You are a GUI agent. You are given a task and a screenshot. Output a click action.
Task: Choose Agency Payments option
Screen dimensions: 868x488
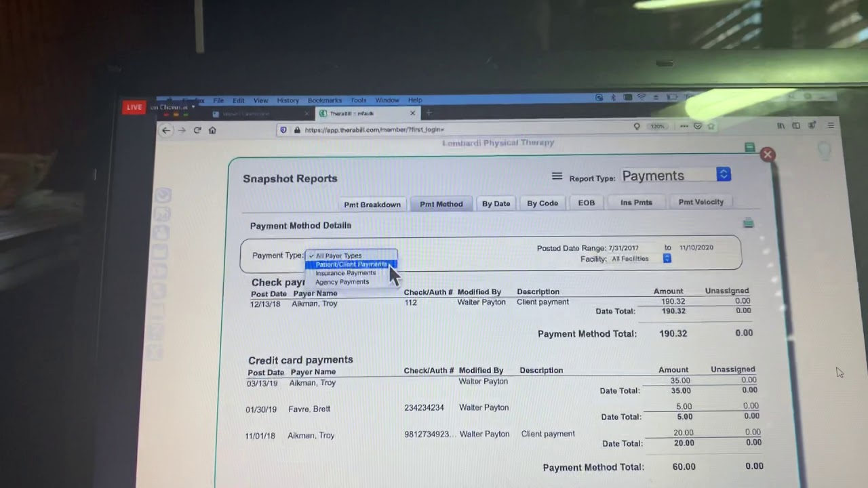[342, 282]
